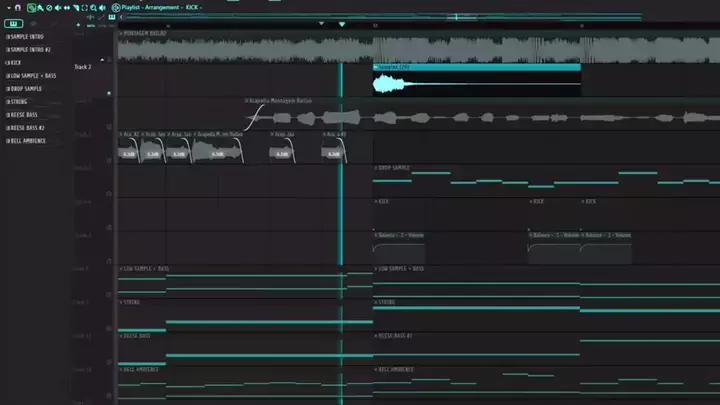Image resolution: width=720 pixels, height=405 pixels.
Task: Open the LOW SAMPLE + BASS clip menu at playlist start
Action: pyautogui.click(x=121, y=269)
